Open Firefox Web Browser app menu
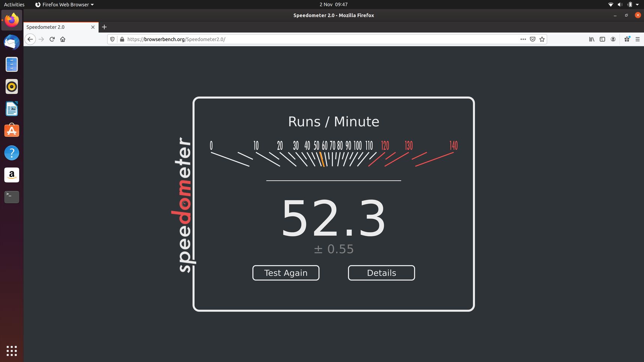This screenshot has width=644, height=362. click(x=64, y=4)
